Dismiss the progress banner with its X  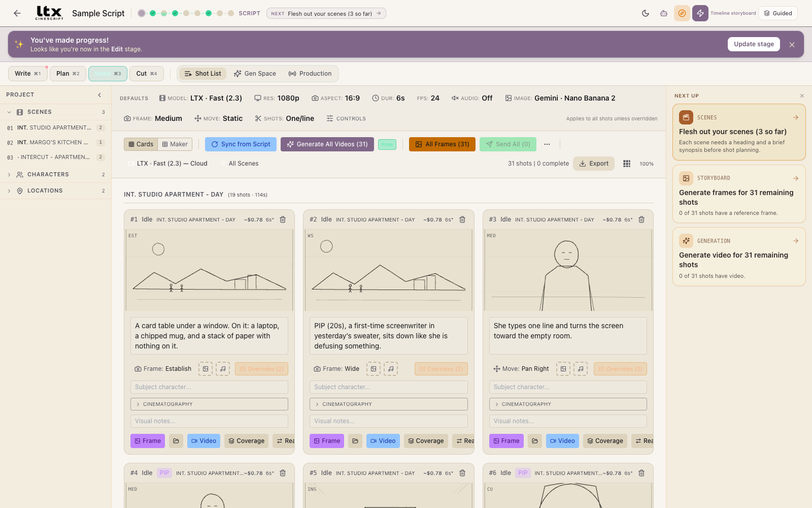point(792,45)
